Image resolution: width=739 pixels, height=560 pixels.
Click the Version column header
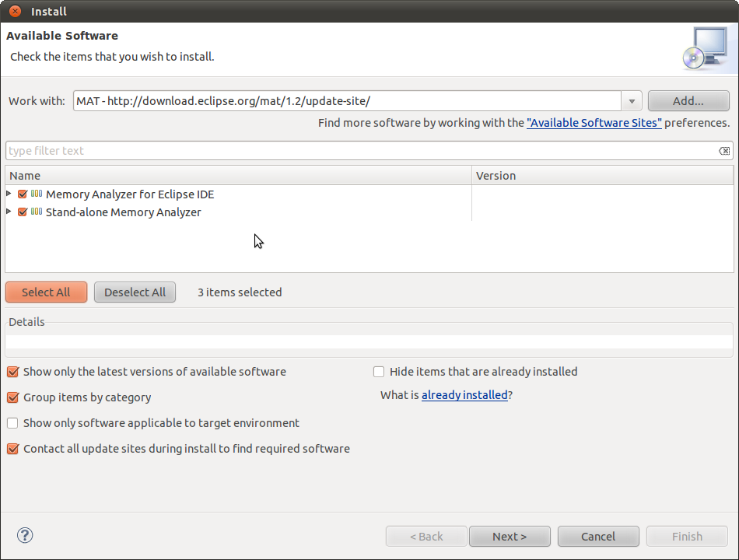click(x=603, y=175)
